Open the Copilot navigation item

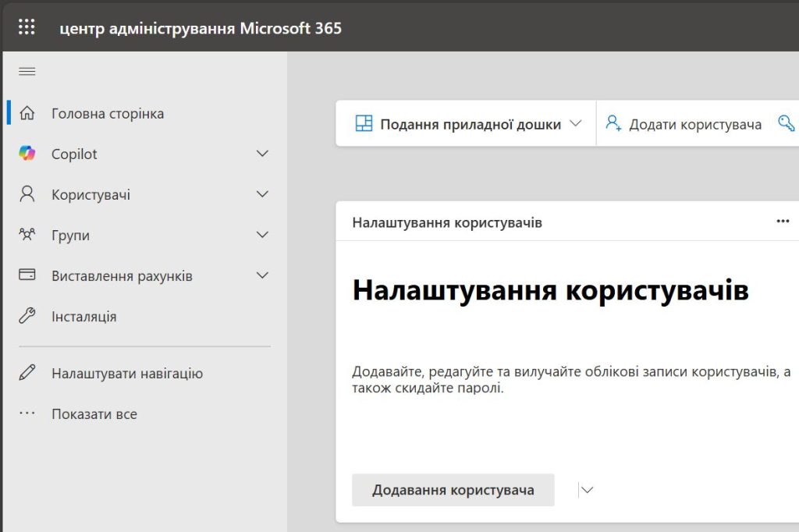pos(74,154)
